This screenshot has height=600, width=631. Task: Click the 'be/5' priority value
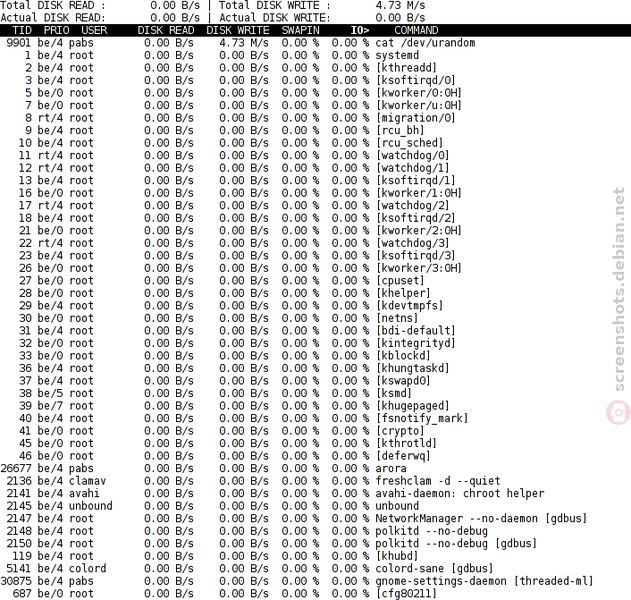pos(50,393)
